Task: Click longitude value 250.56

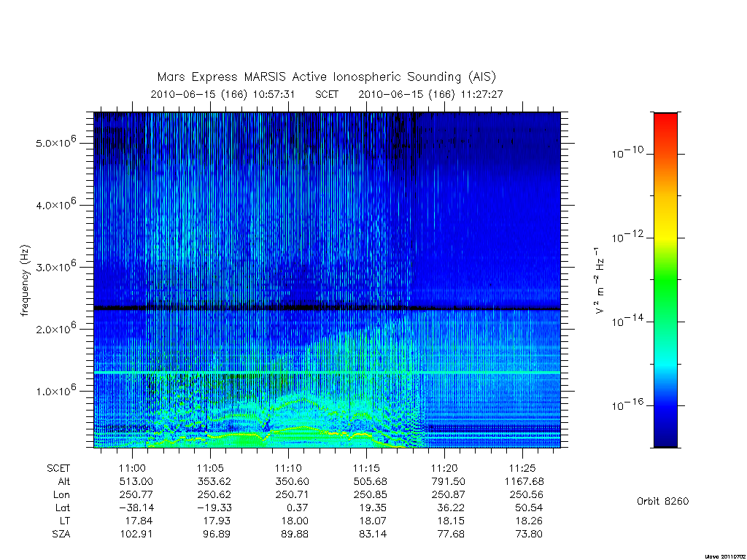Action: (527, 495)
